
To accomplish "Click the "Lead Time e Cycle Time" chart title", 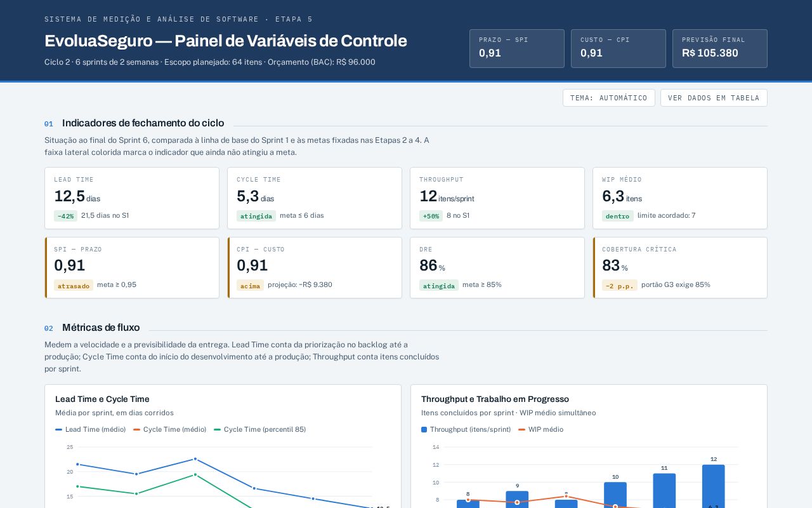I will coord(102,399).
